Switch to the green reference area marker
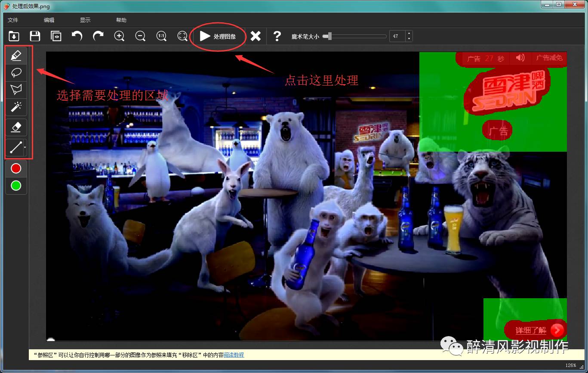Image resolution: width=588 pixels, height=373 pixels. (x=16, y=186)
